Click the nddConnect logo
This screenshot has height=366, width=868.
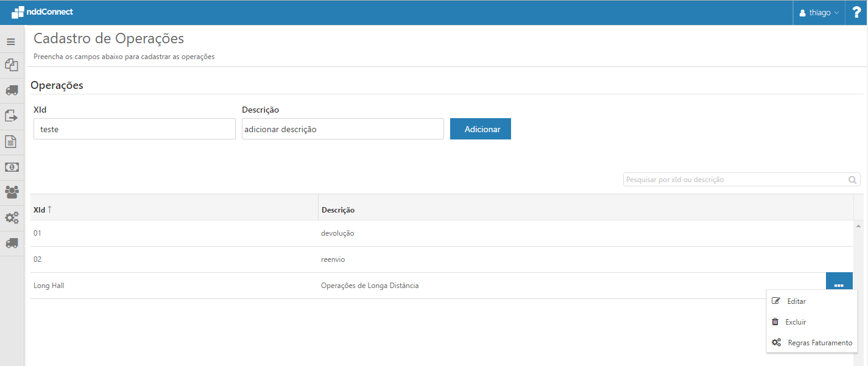coord(42,12)
